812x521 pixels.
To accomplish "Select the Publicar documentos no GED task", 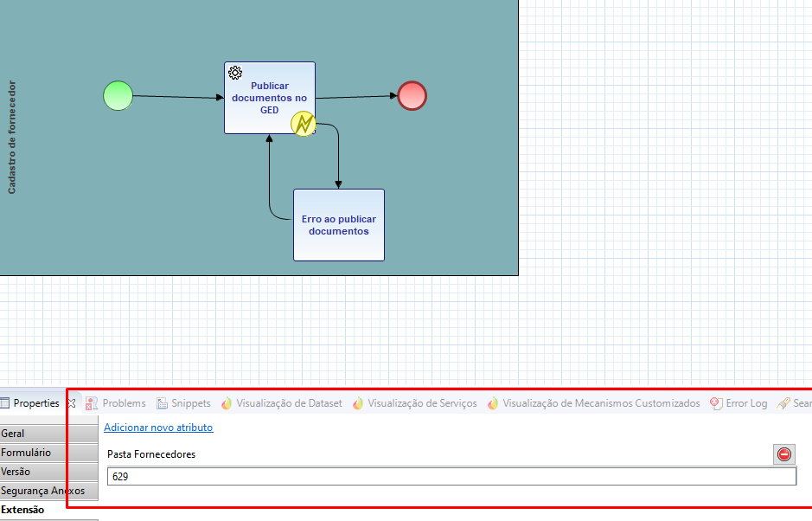I will (x=269, y=98).
